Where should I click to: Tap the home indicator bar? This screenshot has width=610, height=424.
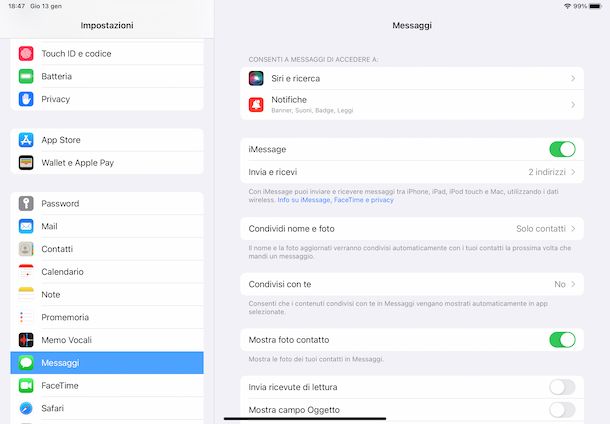pos(305,419)
